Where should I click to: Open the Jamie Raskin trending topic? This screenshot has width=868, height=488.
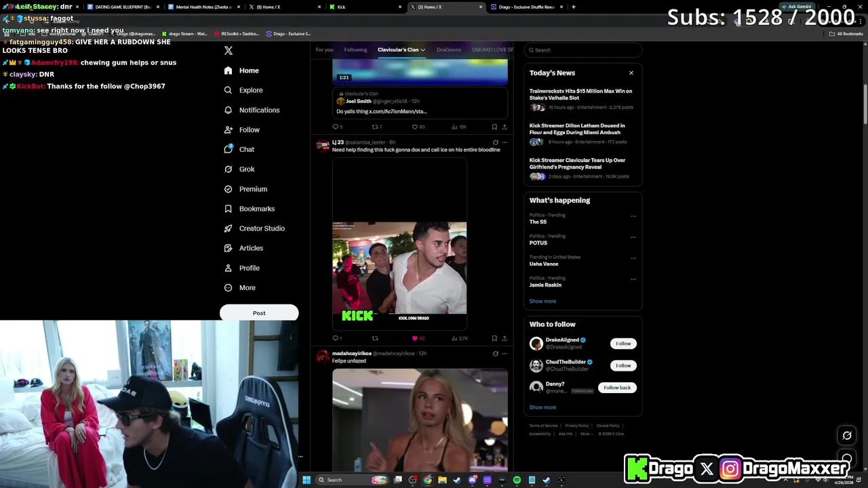[545, 285]
